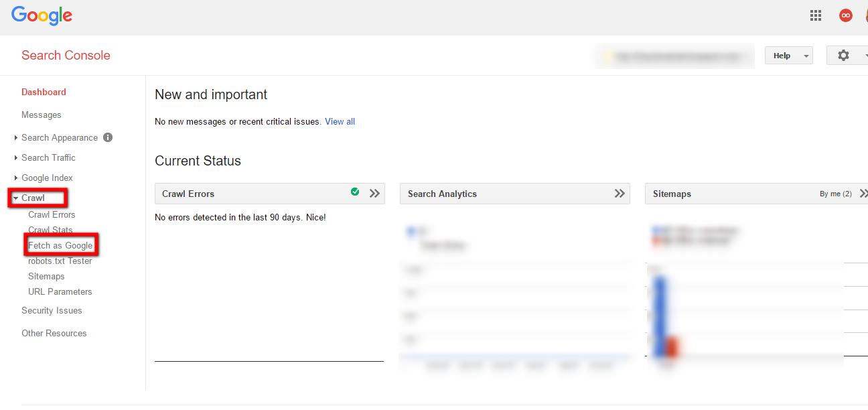
Task: Open the settings gear menu
Action: click(x=844, y=56)
